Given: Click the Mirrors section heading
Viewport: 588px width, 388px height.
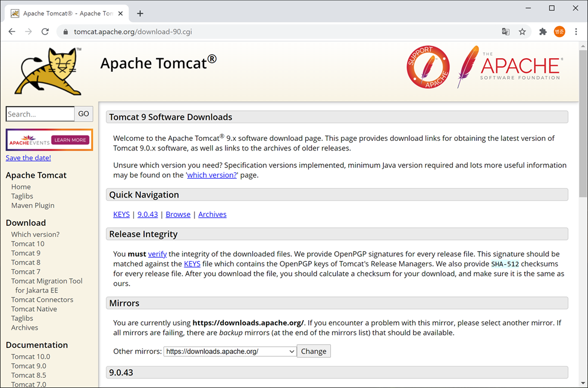Looking at the screenshot, I should tap(124, 303).
